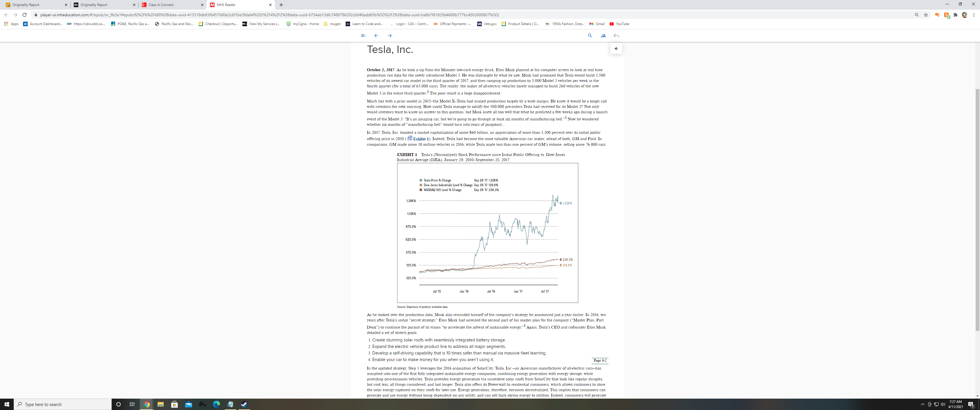The height and width of the screenshot is (410, 980).
Task: Open the Windows Start menu
Action: (7, 404)
